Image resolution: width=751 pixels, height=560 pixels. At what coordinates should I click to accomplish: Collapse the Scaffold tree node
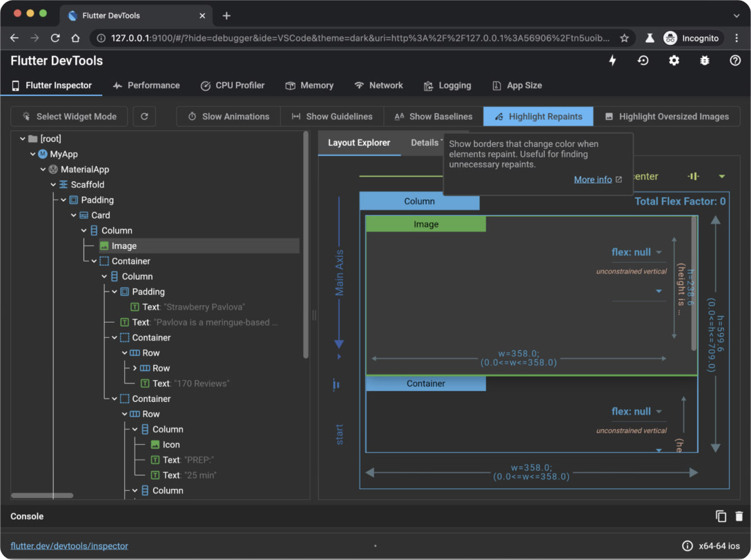(54, 185)
